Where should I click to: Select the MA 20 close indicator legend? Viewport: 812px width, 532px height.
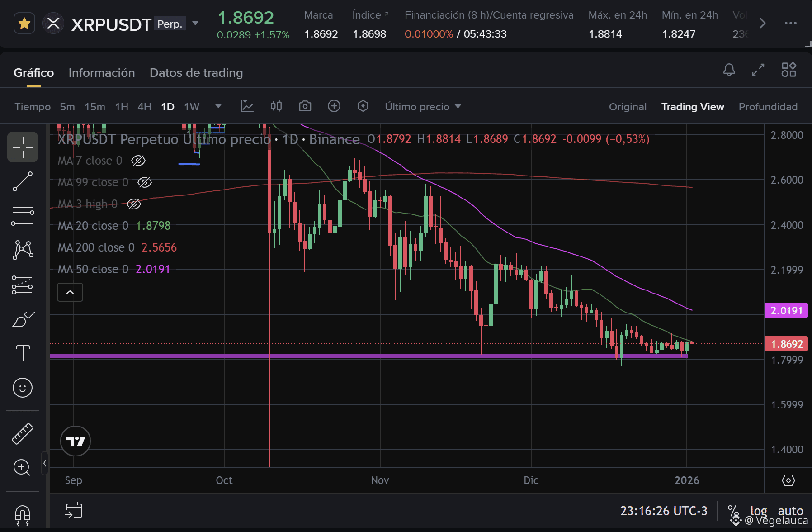pyautogui.click(x=114, y=226)
